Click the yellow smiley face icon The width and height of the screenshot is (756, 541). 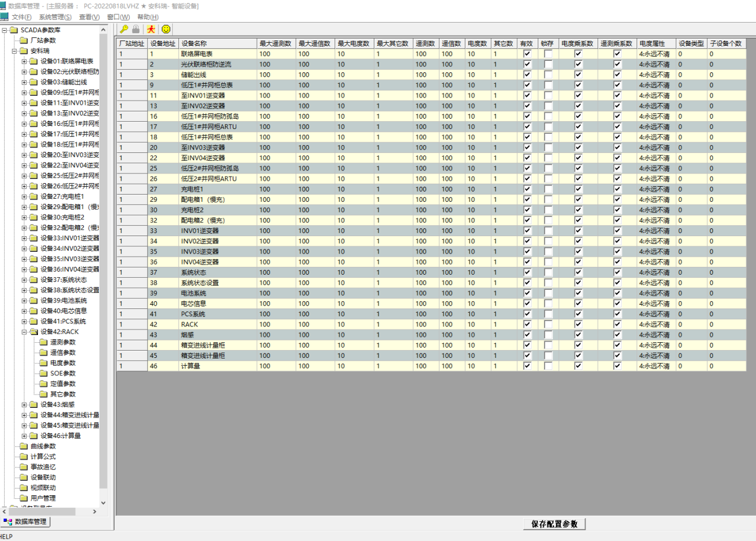pos(166,29)
